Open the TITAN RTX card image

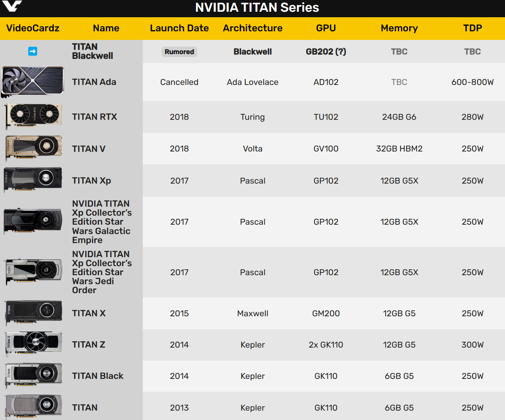[x=34, y=116]
